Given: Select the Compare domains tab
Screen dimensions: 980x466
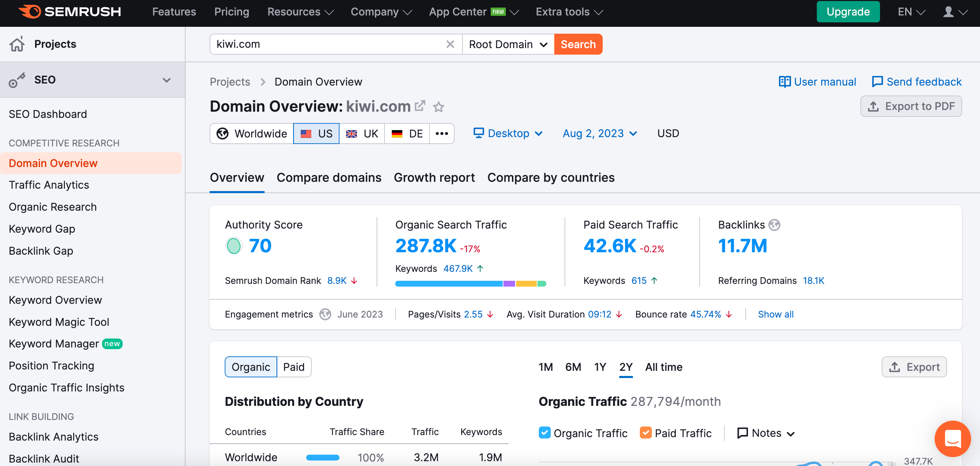Looking at the screenshot, I should tap(330, 177).
